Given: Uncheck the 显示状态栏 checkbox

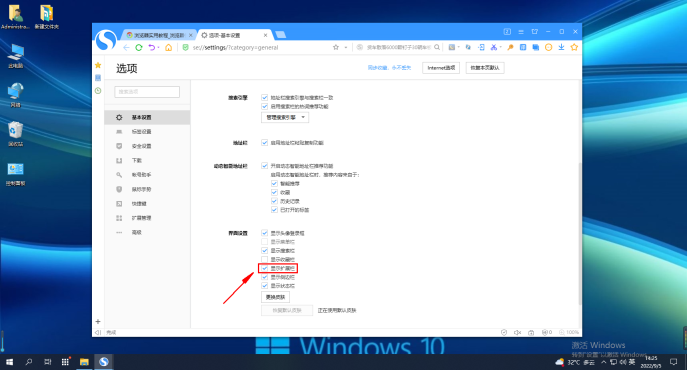Looking at the screenshot, I should point(265,285).
